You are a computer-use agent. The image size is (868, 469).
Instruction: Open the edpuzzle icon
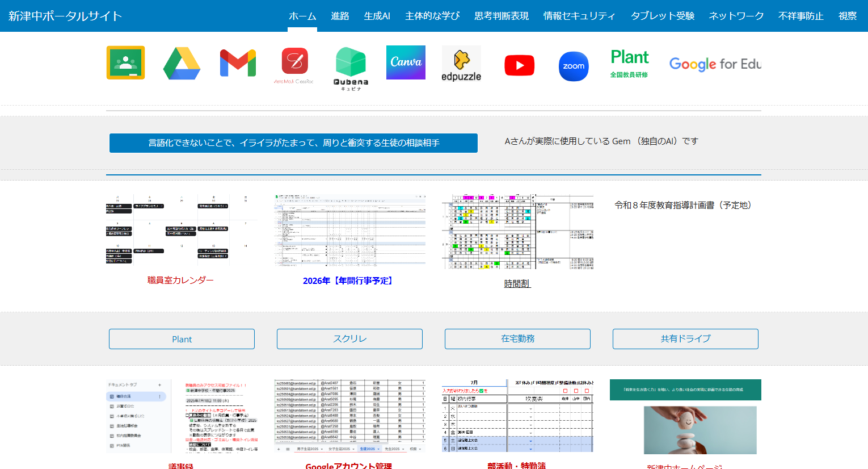tap(461, 64)
